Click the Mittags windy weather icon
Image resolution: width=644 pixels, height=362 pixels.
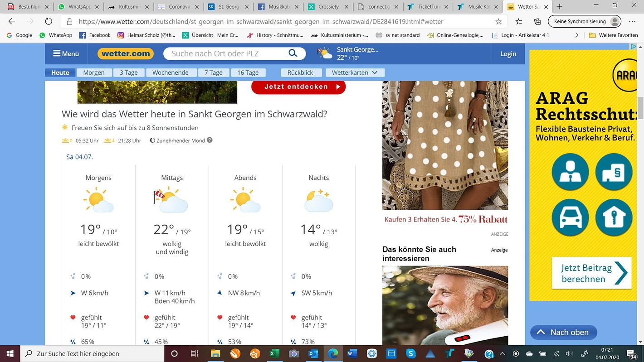172,200
